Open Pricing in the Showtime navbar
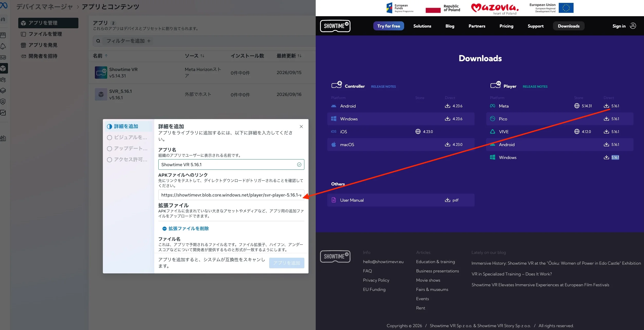Viewport: 644px width, 330px height. tap(506, 26)
